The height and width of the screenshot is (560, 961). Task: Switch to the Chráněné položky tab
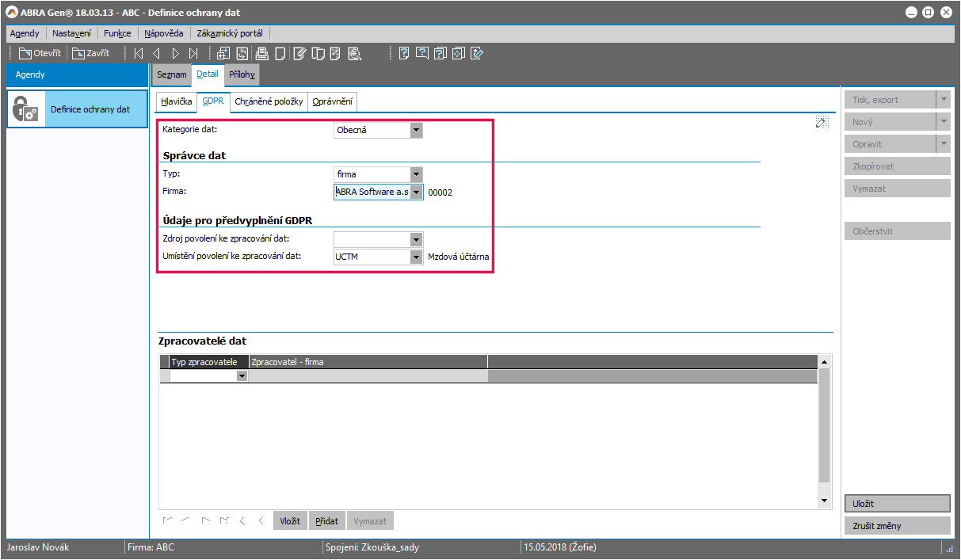click(269, 102)
